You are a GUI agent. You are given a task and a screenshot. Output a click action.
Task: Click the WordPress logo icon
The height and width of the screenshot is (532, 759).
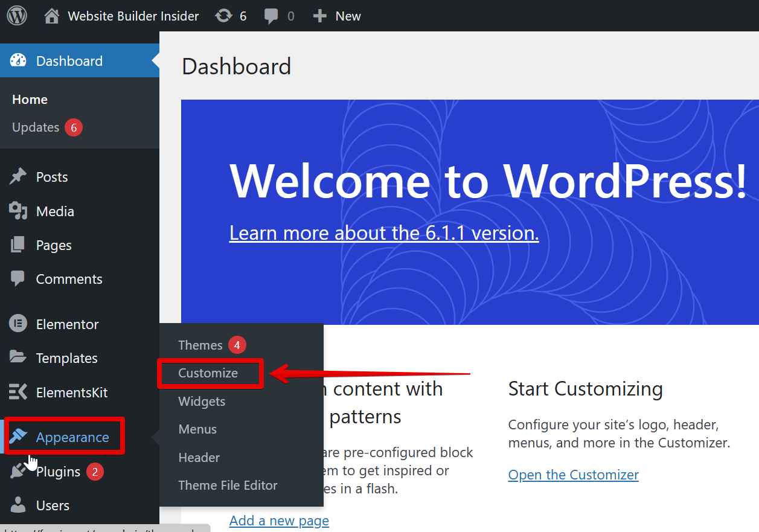click(x=17, y=16)
